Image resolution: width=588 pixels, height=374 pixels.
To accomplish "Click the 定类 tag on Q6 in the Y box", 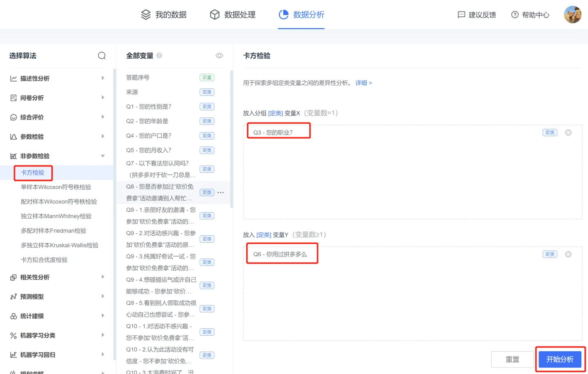I will tap(550, 254).
